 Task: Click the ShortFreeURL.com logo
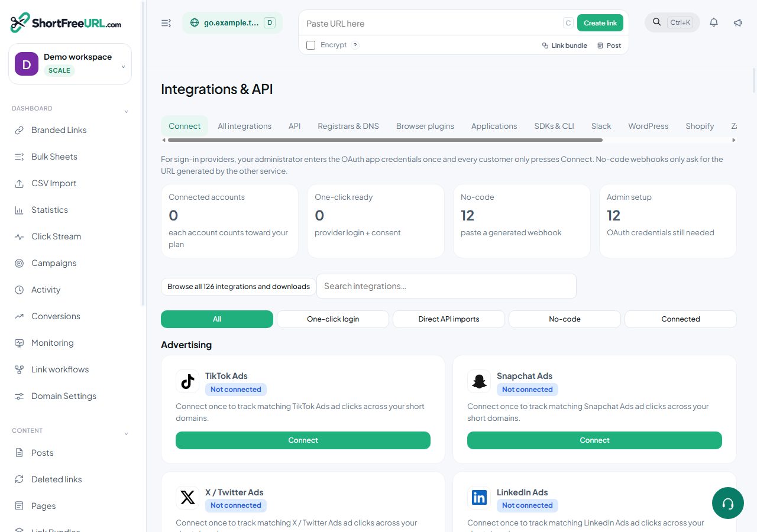tap(66, 22)
